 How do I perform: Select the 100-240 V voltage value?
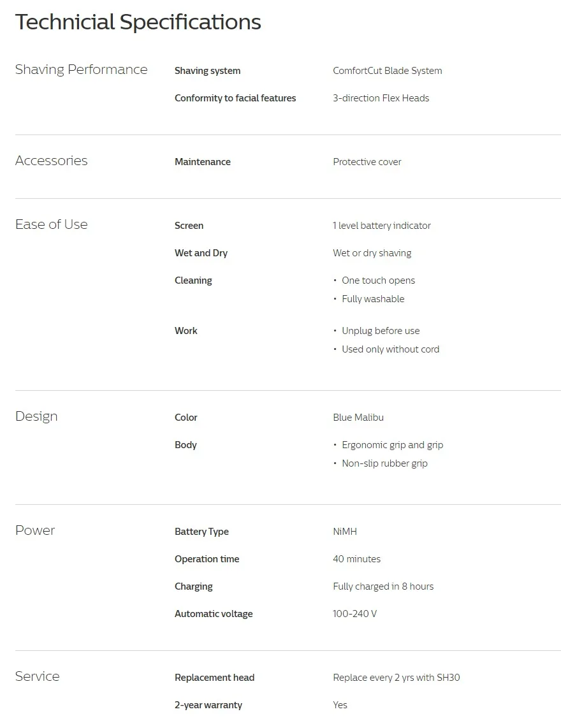click(354, 614)
